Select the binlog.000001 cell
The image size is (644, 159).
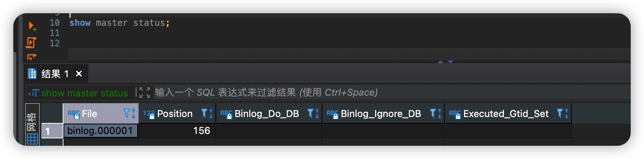pyautogui.click(x=101, y=131)
